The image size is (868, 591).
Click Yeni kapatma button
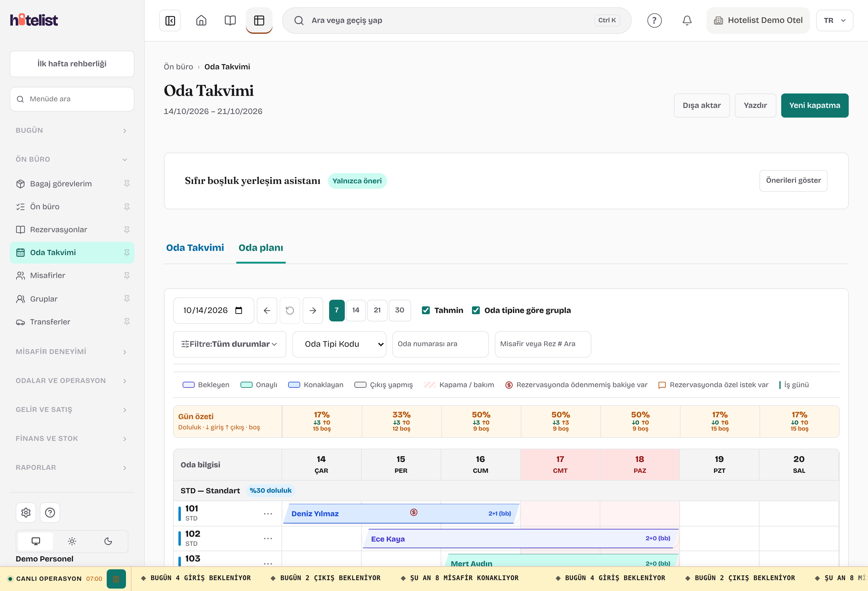[815, 106]
